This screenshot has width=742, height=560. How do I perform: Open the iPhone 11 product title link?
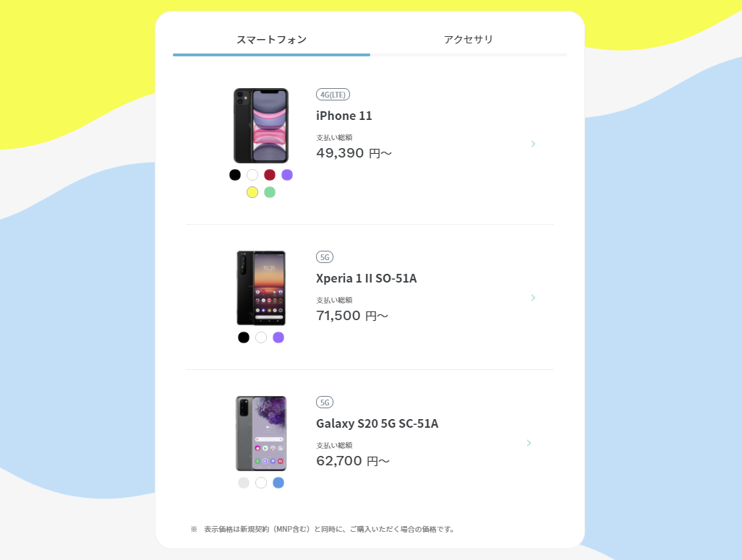click(x=344, y=116)
